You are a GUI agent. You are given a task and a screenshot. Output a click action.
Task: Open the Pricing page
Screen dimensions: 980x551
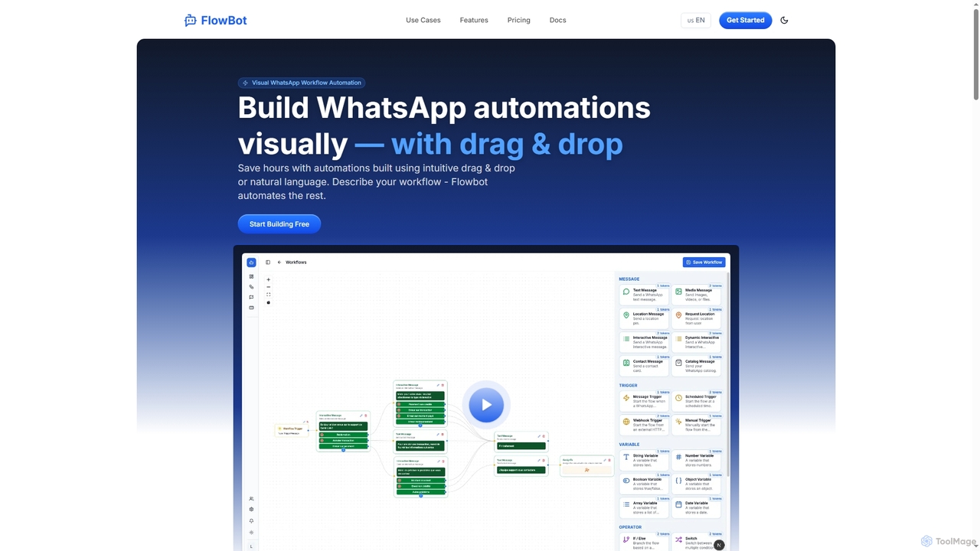[x=519, y=20]
